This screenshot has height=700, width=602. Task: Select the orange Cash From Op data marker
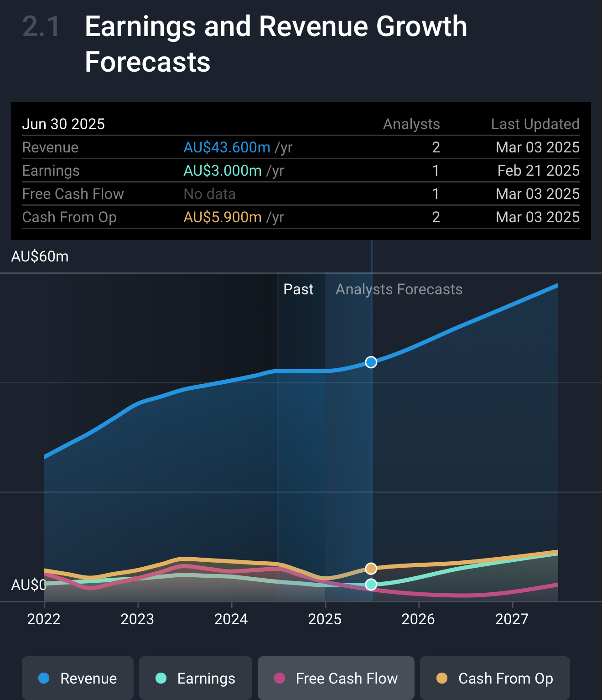371,568
